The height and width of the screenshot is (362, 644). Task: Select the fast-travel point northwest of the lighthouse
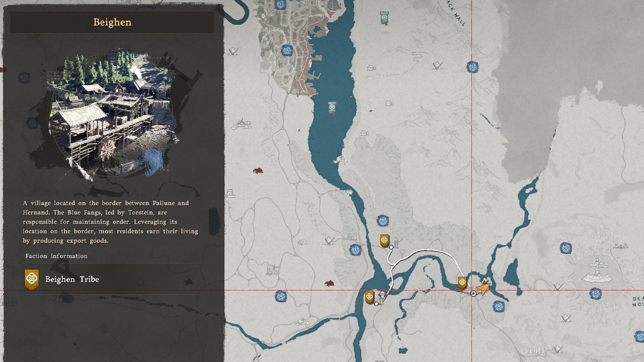coord(566,248)
